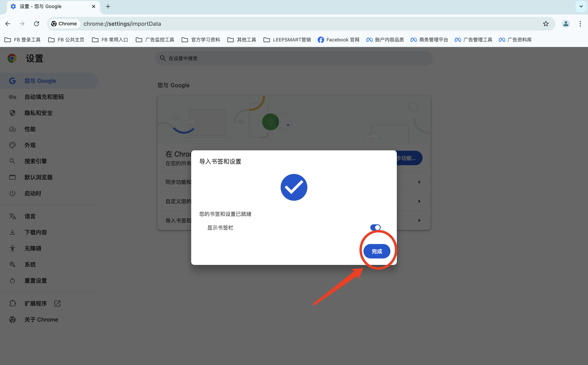Open the 商务管理平台 bookmark

point(429,40)
